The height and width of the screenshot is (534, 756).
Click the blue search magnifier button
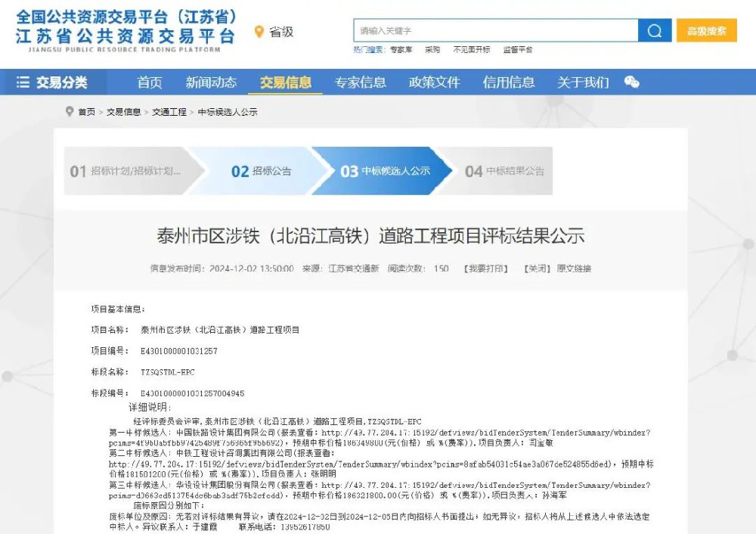pos(654,30)
